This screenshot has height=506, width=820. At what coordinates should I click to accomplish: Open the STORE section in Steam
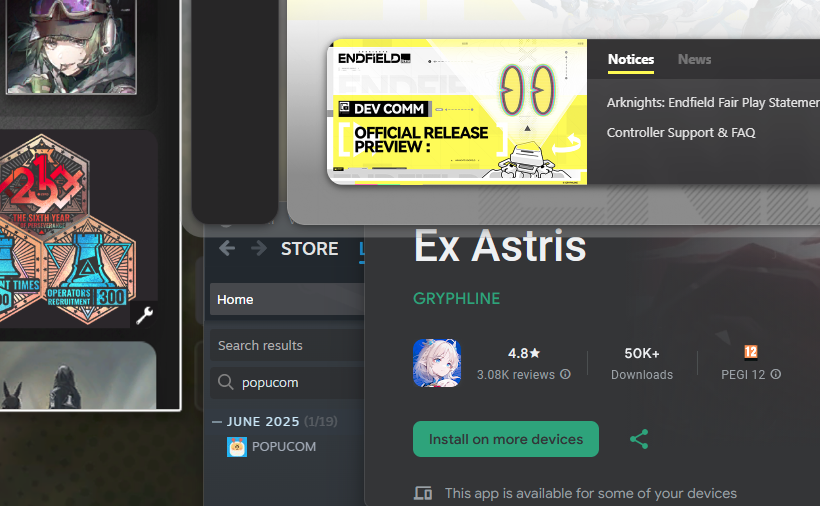pyautogui.click(x=309, y=249)
